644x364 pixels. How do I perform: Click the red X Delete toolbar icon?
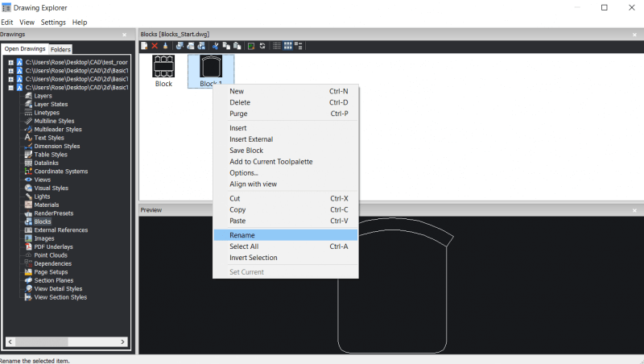tap(155, 46)
